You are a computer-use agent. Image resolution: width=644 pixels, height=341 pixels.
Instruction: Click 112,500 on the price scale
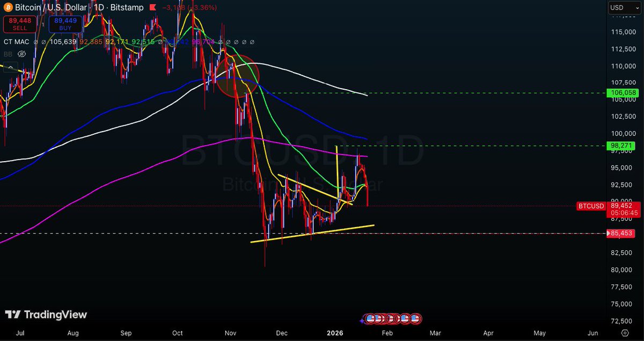[623, 49]
